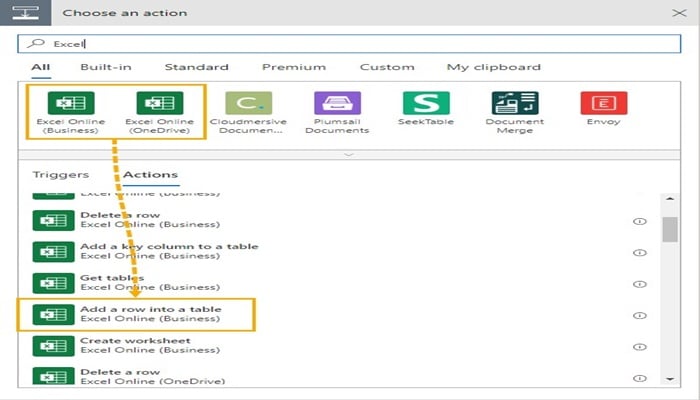
Task: Show info for Get tables action
Action: (x=639, y=284)
